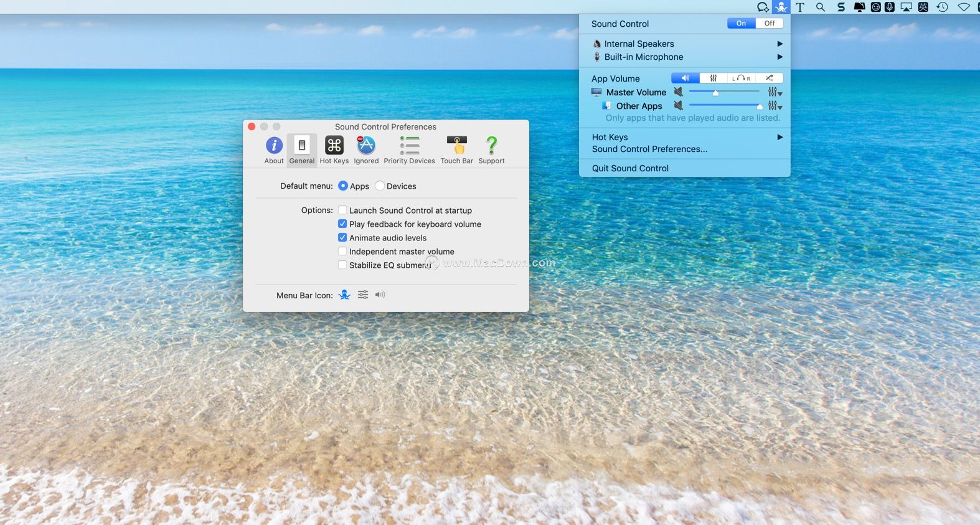The width and height of the screenshot is (980, 525).
Task: Open Other Apps EQ dropdown
Action: [x=775, y=106]
